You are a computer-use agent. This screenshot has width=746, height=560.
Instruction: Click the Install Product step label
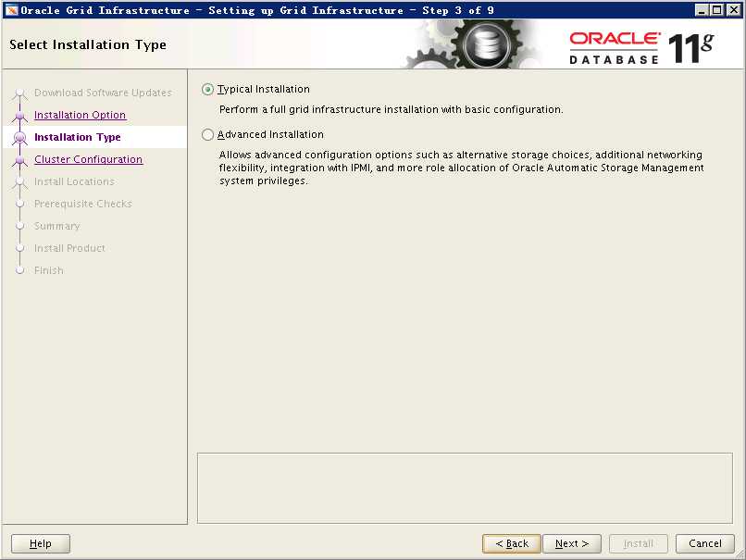pos(69,248)
